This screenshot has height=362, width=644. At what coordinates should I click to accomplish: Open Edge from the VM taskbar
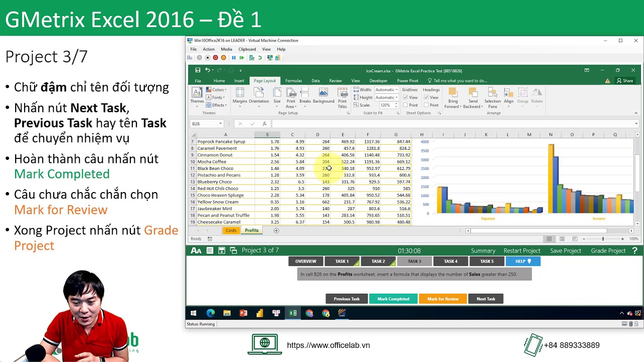pyautogui.click(x=210, y=313)
